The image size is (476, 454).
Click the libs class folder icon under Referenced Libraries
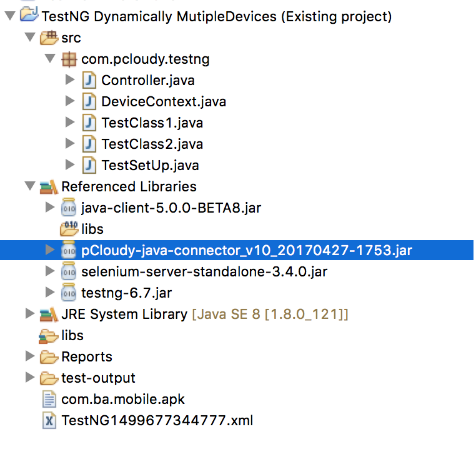[69, 229]
